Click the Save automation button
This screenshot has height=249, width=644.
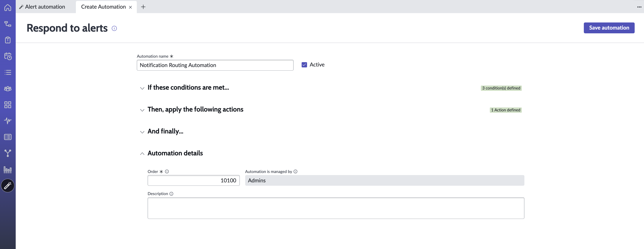point(609,28)
